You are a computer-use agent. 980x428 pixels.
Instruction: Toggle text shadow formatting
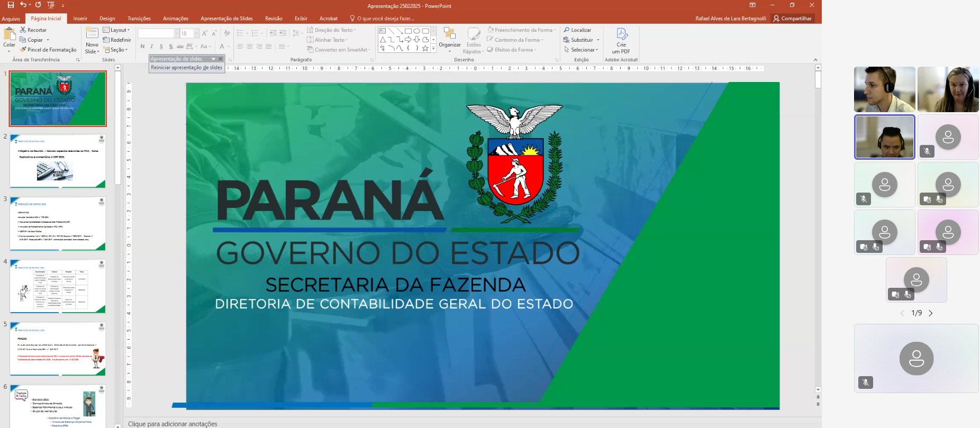tap(171, 47)
